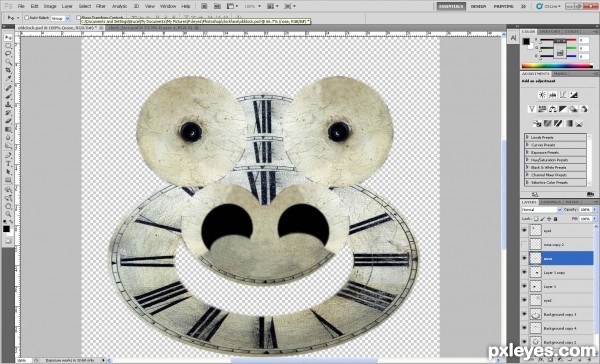The width and height of the screenshot is (600, 364).
Task: Expand Black & White Presets list
Action: click(527, 167)
